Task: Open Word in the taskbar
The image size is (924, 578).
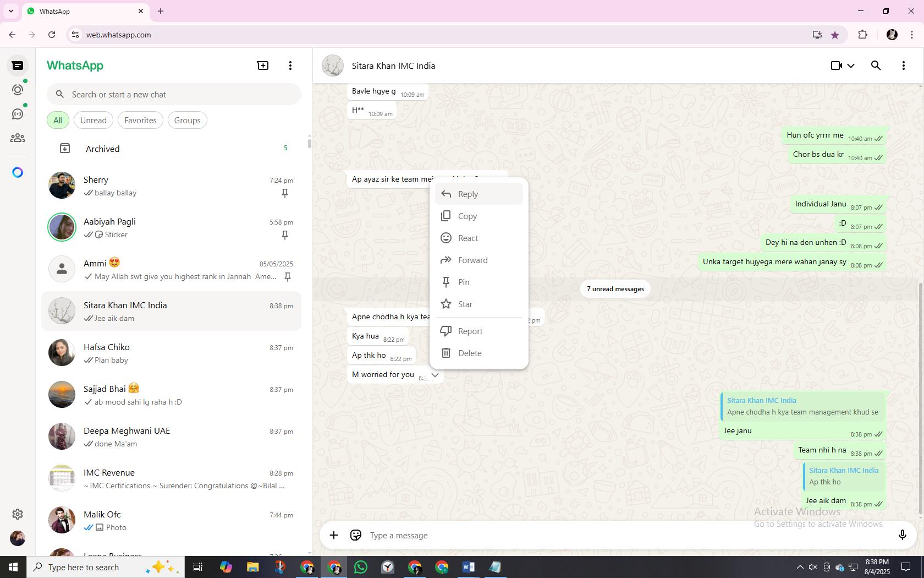Action: click(x=469, y=567)
